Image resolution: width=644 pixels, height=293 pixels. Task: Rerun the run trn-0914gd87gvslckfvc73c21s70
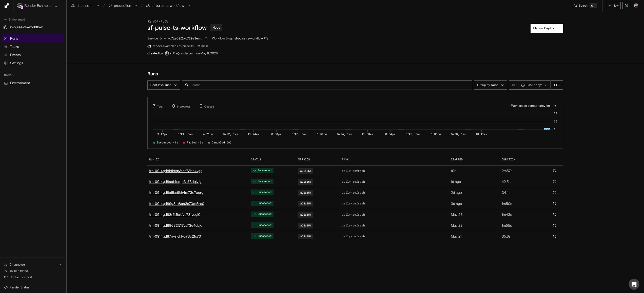[x=555, y=237]
